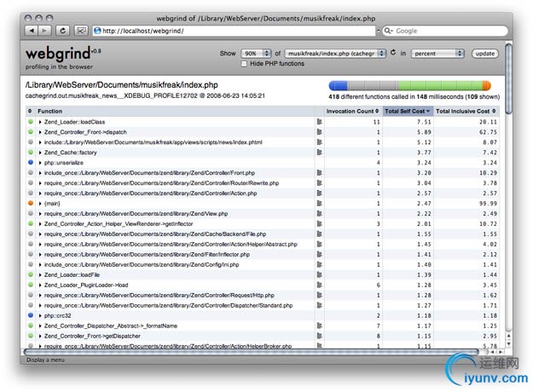The width and height of the screenshot is (533, 392).
Task: Sort by Total Self Cost column
Action: (408, 111)
